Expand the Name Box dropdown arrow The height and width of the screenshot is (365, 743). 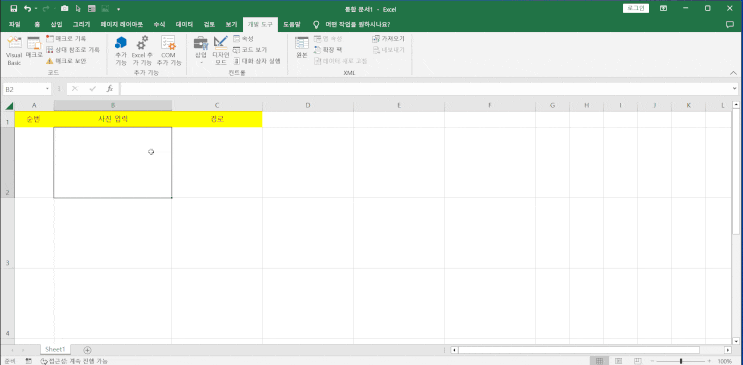[x=48, y=89]
